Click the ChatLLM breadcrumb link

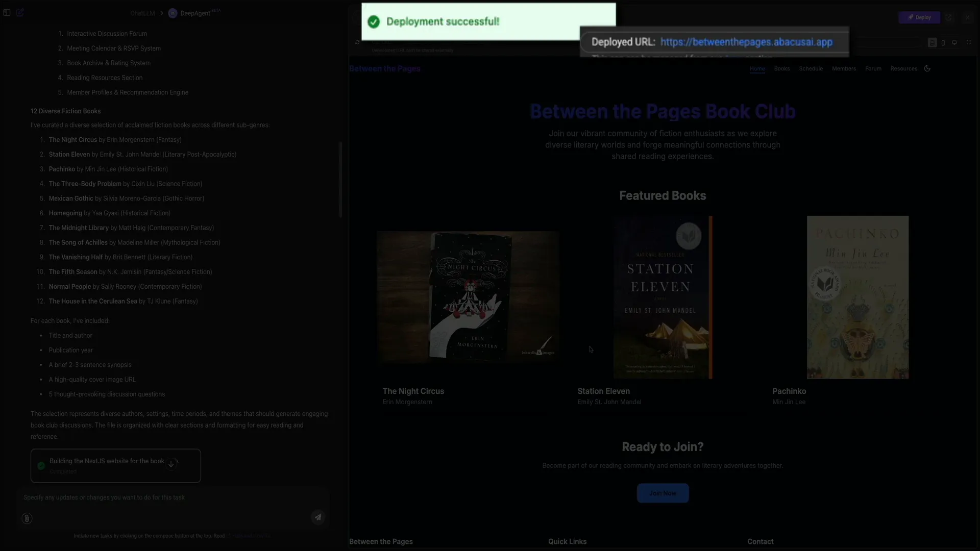pyautogui.click(x=142, y=13)
